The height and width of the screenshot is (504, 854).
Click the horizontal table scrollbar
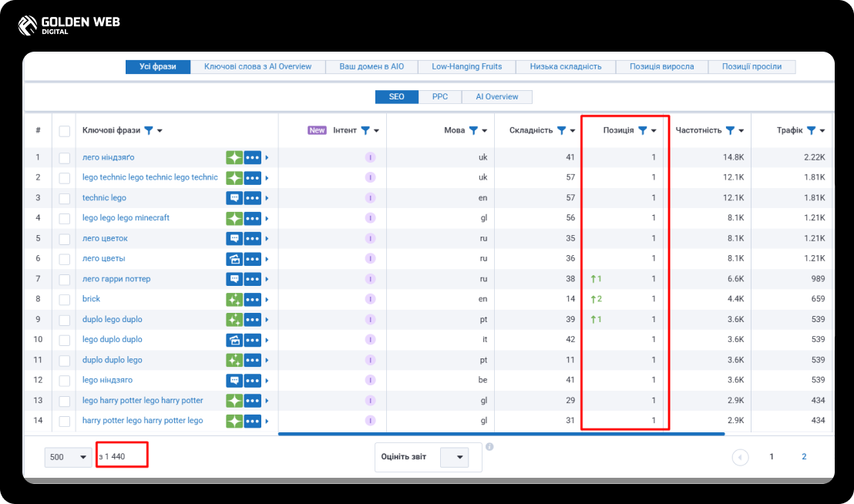point(501,434)
